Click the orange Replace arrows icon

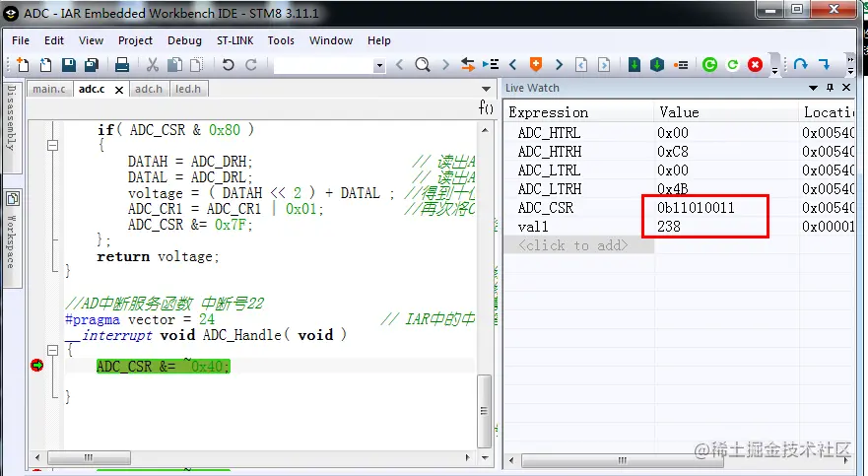point(468,65)
